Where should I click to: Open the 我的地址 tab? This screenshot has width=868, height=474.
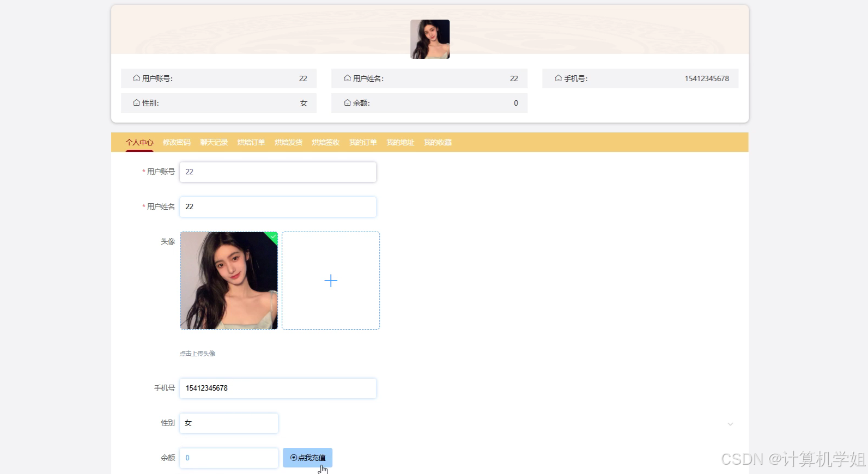[400, 142]
